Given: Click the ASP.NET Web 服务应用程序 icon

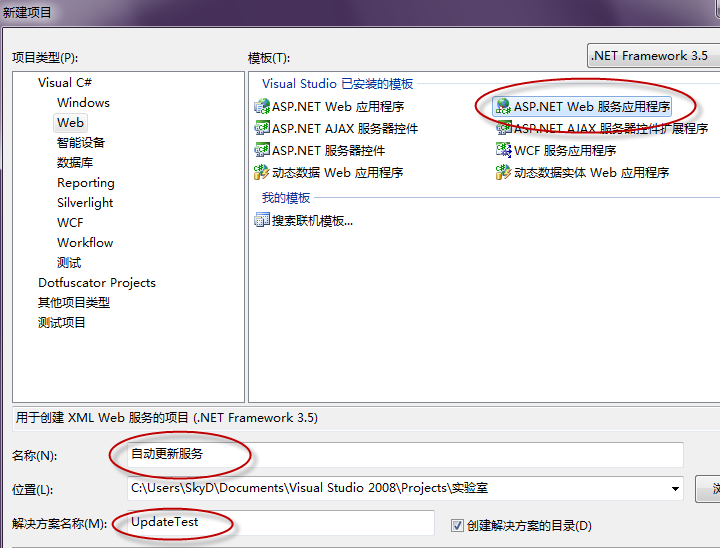Looking at the screenshot, I should [504, 107].
